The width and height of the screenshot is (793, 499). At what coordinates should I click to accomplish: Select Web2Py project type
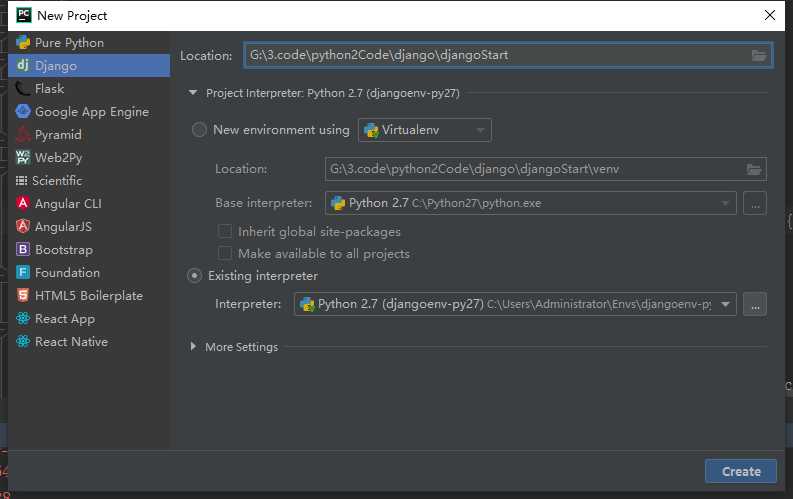[59, 158]
